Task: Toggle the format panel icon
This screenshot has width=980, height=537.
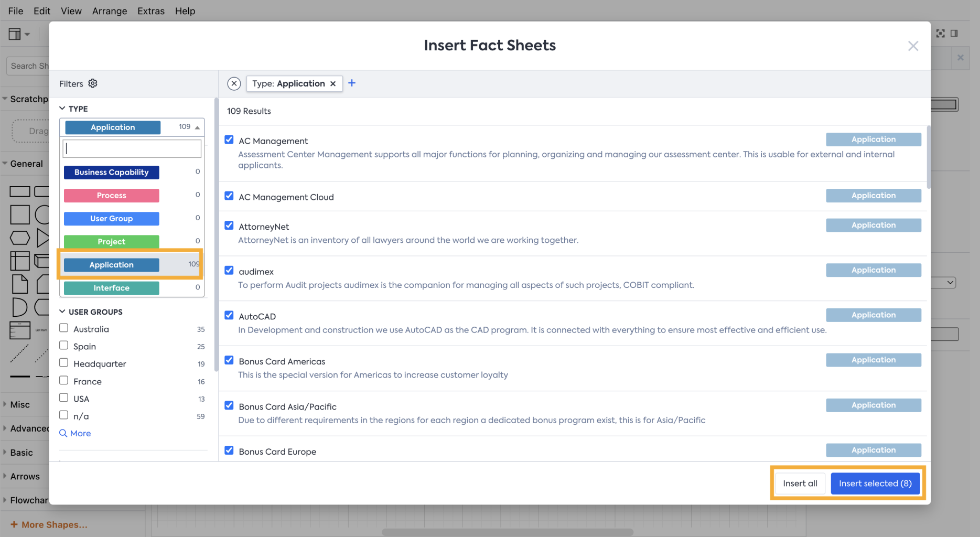Action: tap(954, 34)
